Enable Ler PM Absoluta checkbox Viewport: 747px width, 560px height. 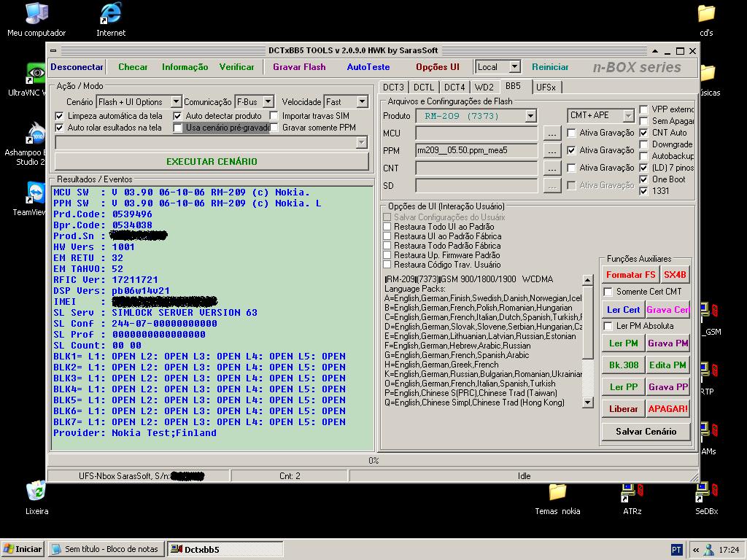click(x=608, y=326)
